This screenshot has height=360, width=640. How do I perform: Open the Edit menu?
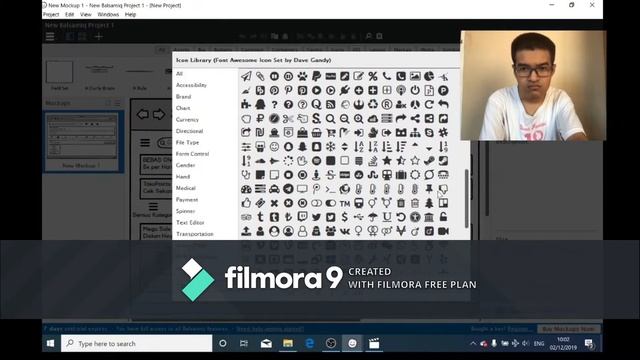click(x=69, y=14)
